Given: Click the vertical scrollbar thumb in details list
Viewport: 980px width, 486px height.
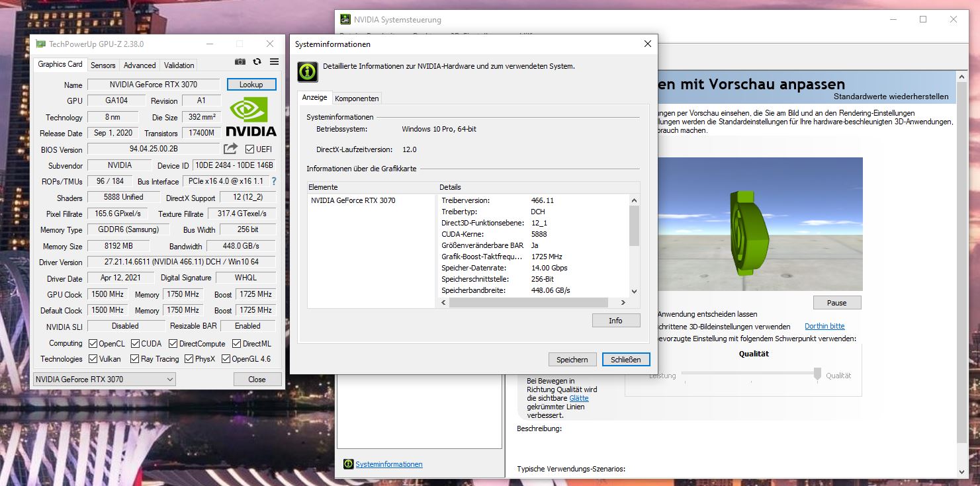Looking at the screenshot, I should (x=634, y=225).
